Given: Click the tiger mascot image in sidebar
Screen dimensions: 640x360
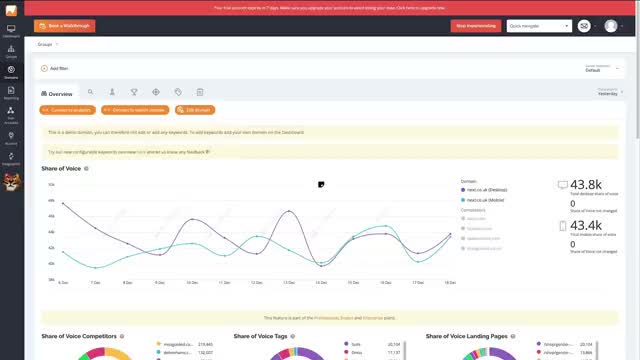Looking at the screenshot, I should (11, 182).
